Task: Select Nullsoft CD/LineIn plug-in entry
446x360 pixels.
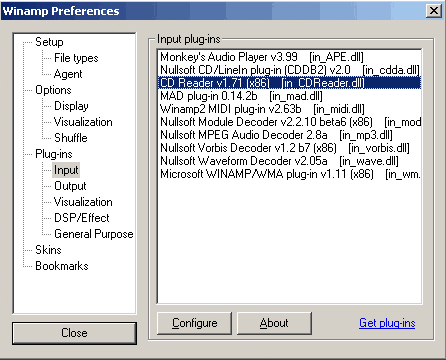Action: pos(289,70)
